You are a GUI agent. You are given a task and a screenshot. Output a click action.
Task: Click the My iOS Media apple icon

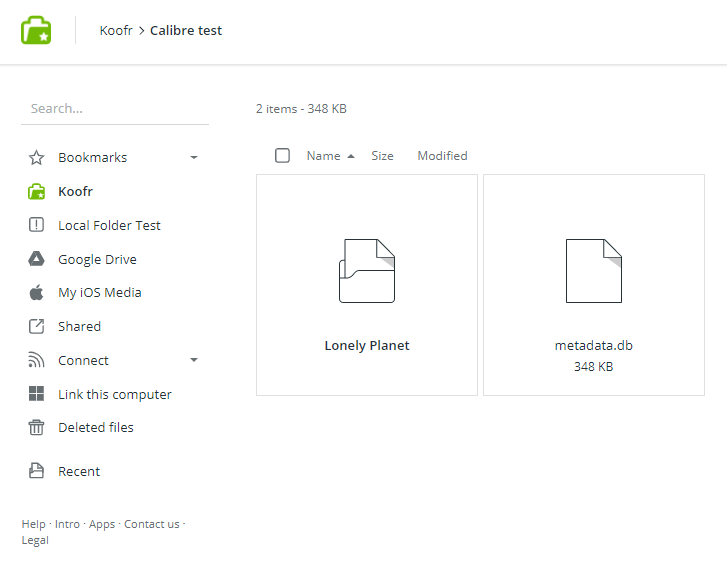37,293
